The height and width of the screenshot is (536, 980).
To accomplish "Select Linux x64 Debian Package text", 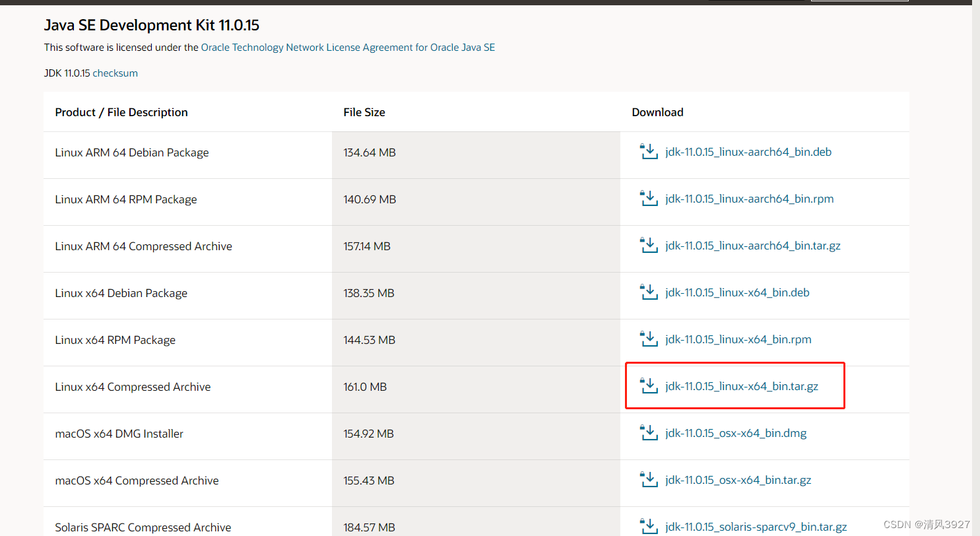I will click(x=121, y=293).
